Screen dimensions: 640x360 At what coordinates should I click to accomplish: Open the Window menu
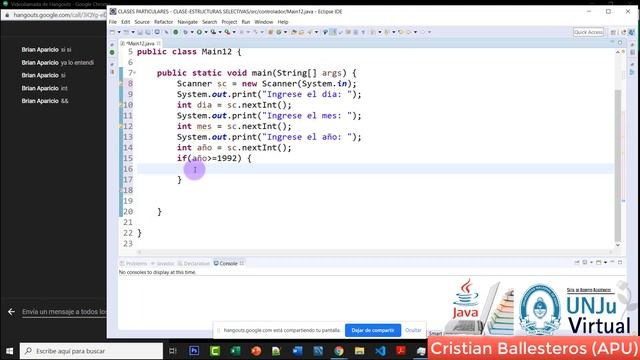pos(264,22)
